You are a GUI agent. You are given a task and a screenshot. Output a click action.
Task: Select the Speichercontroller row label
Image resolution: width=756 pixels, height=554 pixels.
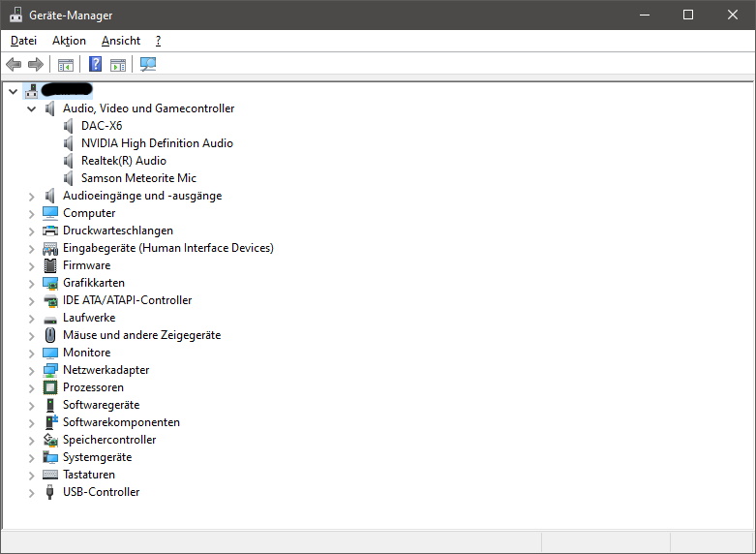click(x=109, y=440)
